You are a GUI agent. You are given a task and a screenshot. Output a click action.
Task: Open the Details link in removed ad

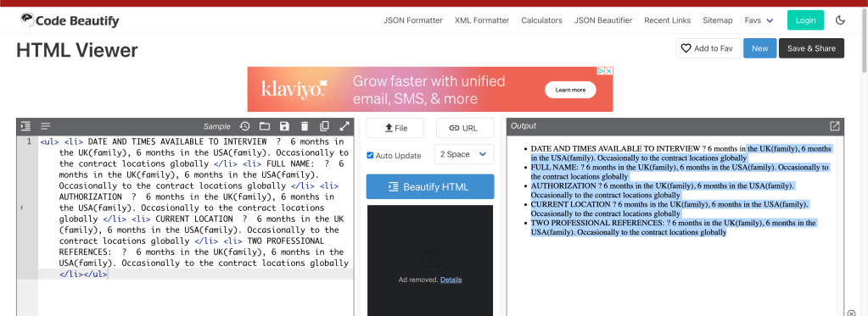[451, 280]
